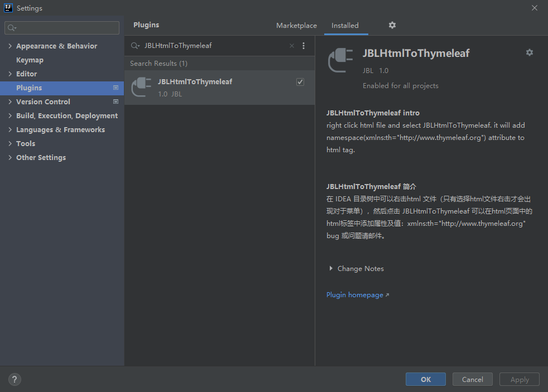Click the Cancel button
Screen dimensions: 548x392
point(472,379)
